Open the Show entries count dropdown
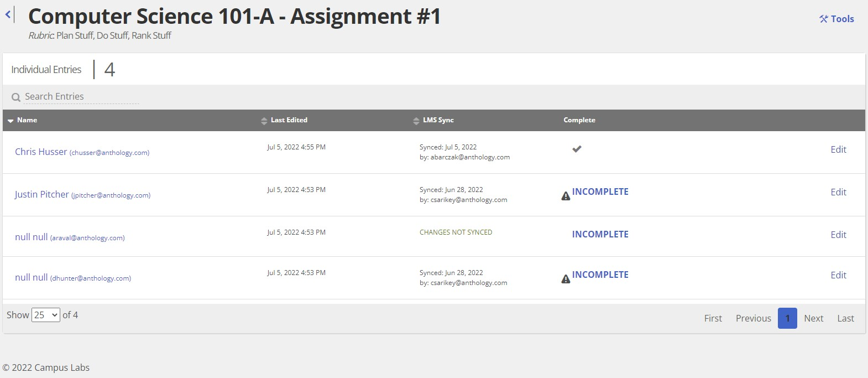Screen dimensions: 868x378 click(x=46, y=315)
